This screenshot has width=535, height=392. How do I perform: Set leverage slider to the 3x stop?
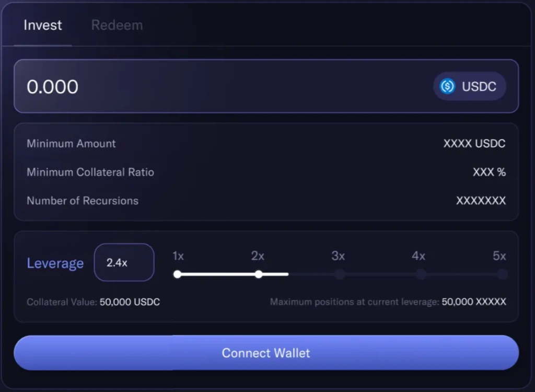340,274
